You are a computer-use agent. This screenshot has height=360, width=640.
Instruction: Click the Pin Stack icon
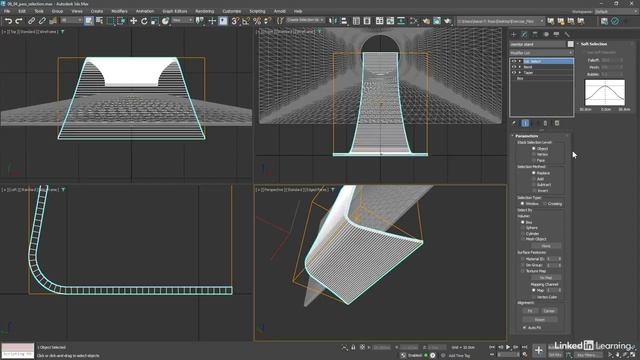coord(514,123)
